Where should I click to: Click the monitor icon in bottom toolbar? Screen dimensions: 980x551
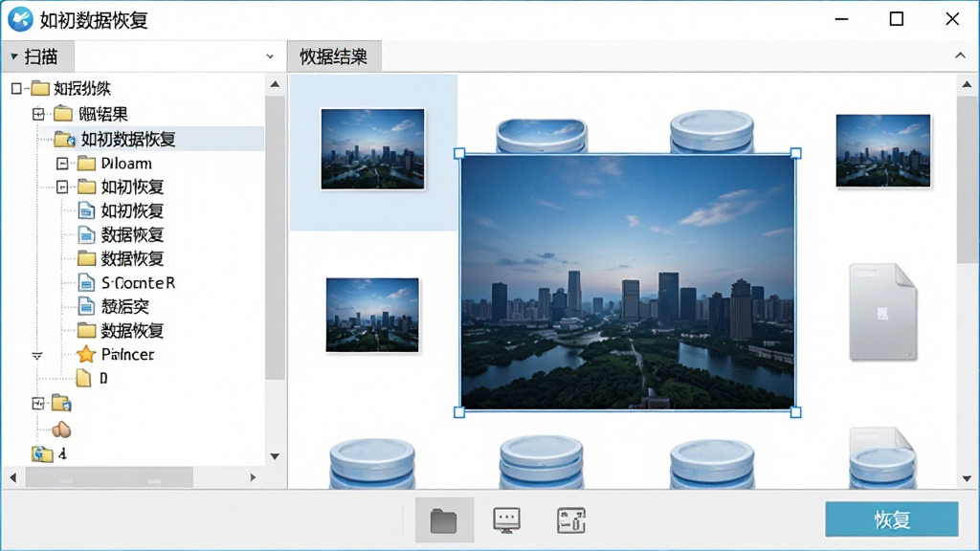[x=506, y=520]
